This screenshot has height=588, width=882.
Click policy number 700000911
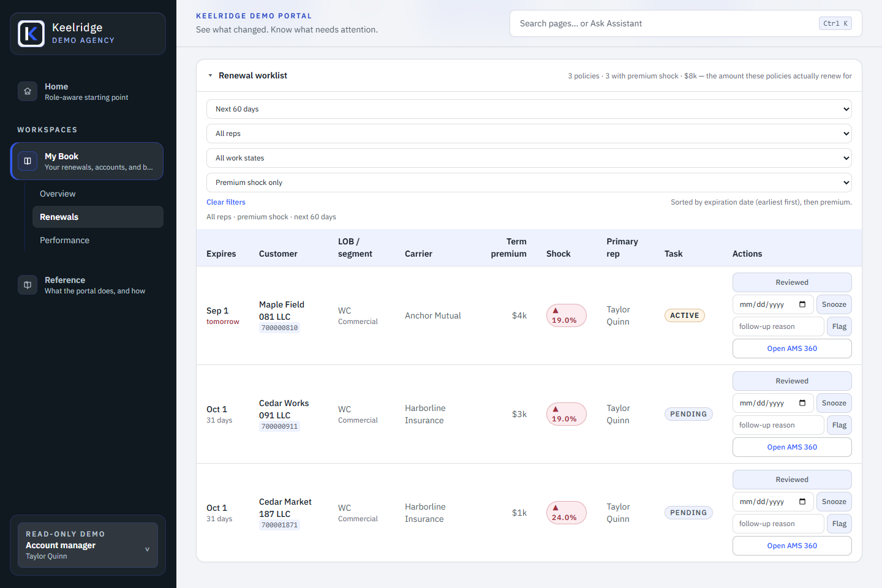279,426
